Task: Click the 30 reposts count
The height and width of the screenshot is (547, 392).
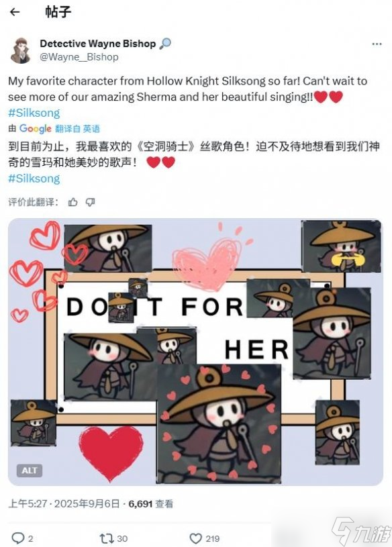Action: click(x=121, y=539)
